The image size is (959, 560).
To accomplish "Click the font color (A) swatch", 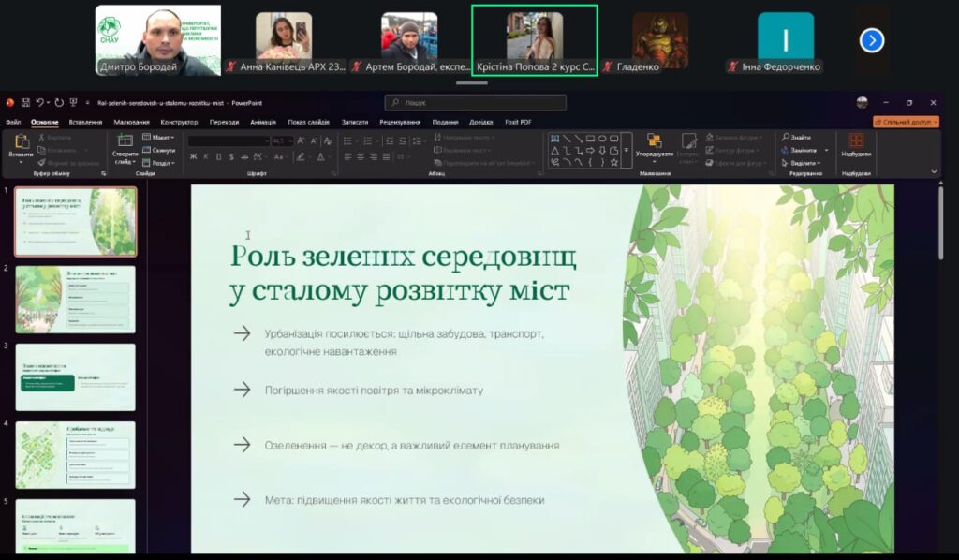I will (321, 156).
